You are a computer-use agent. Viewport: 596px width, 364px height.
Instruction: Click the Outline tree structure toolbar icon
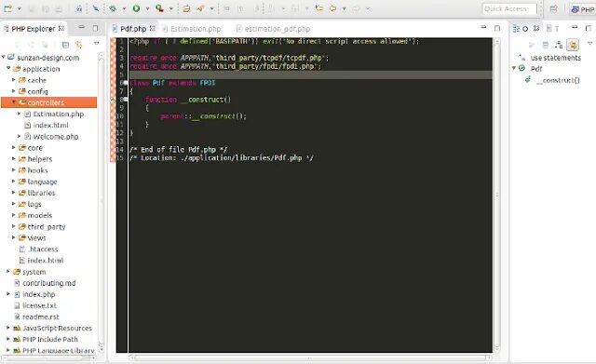(x=559, y=45)
